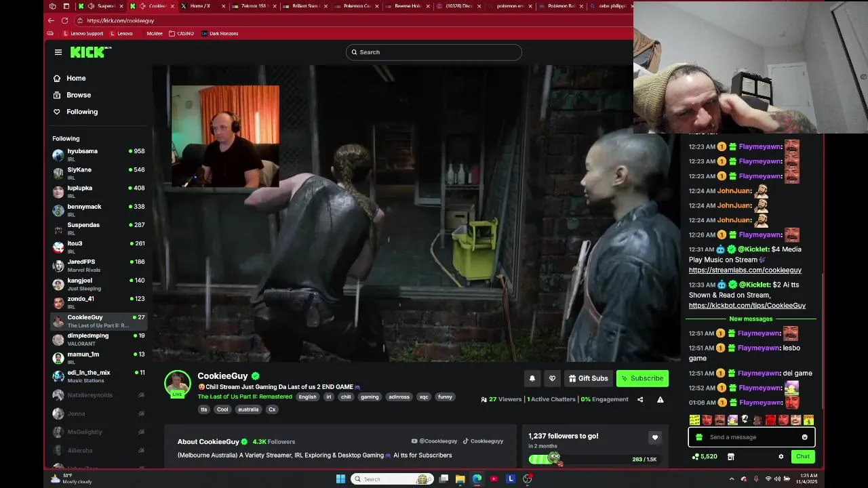Viewport: 868px width, 488px height.
Task: Open the chat emoji picker
Action: pos(805,437)
